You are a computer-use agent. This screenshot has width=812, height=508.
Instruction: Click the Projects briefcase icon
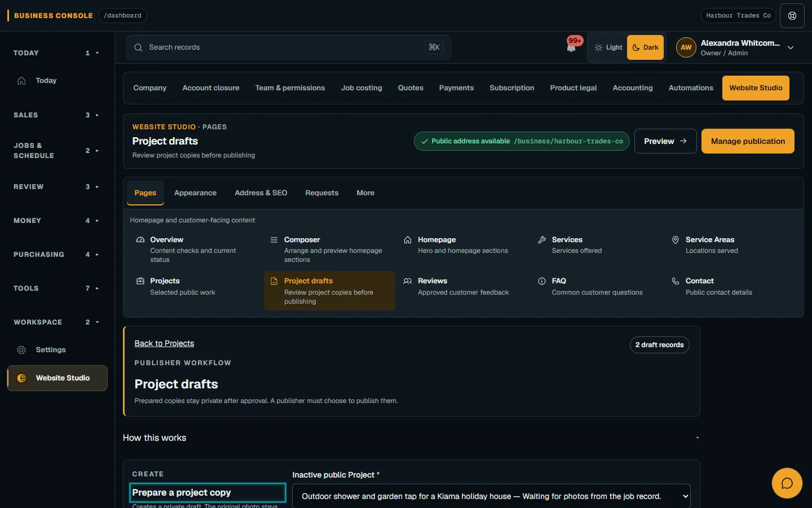click(x=140, y=281)
